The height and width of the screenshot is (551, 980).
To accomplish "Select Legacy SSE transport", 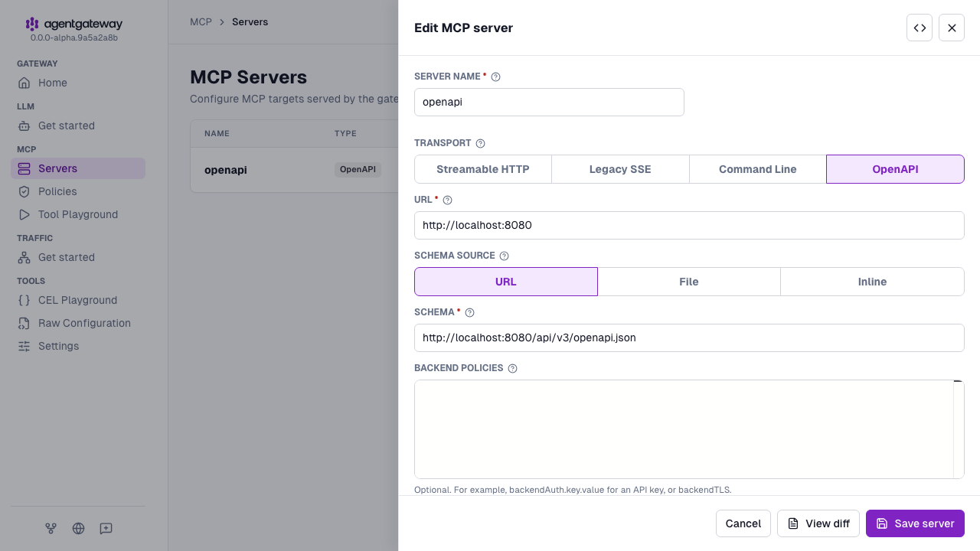I will (x=620, y=169).
